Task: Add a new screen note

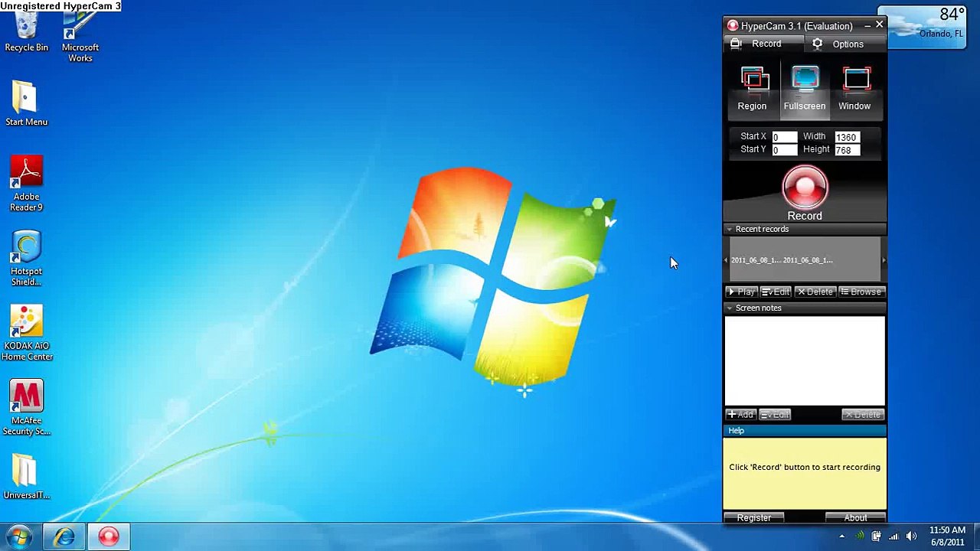Action: coord(740,414)
